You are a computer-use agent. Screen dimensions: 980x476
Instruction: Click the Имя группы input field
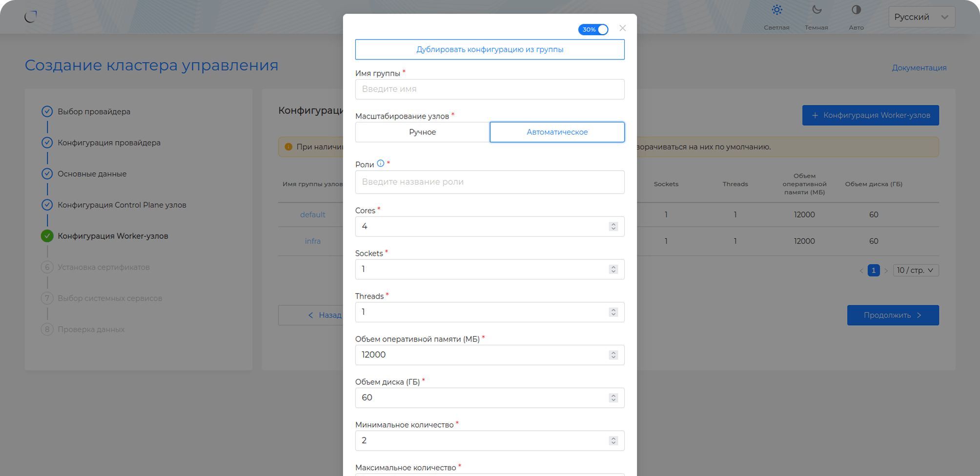tap(490, 89)
